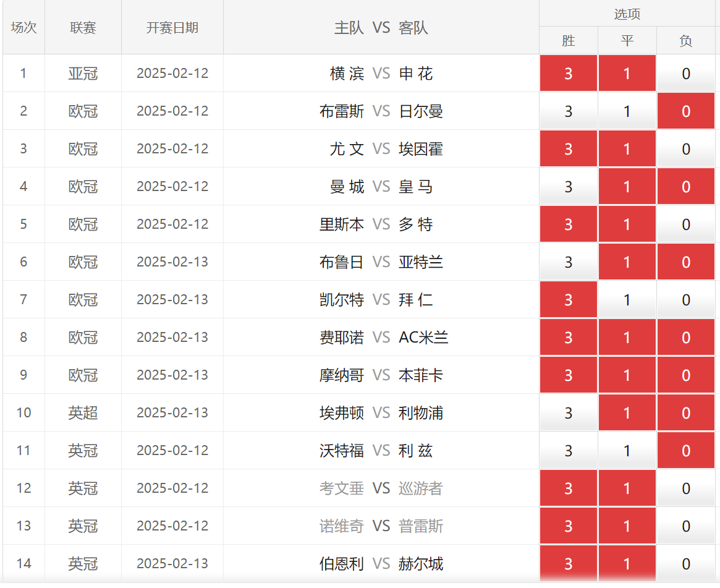This screenshot has height=588, width=720.
Task: Toggle win option 3 for 费耶诺 vs AC米兰
Action: click(569, 337)
